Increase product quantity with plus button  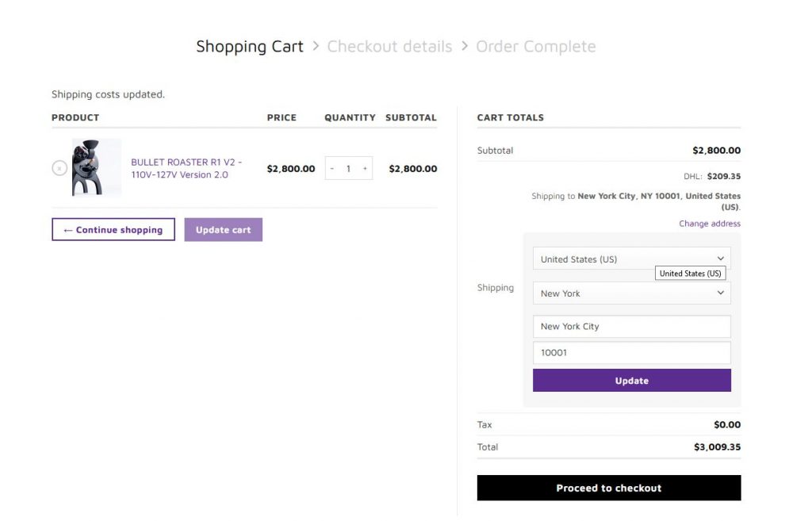(x=365, y=169)
